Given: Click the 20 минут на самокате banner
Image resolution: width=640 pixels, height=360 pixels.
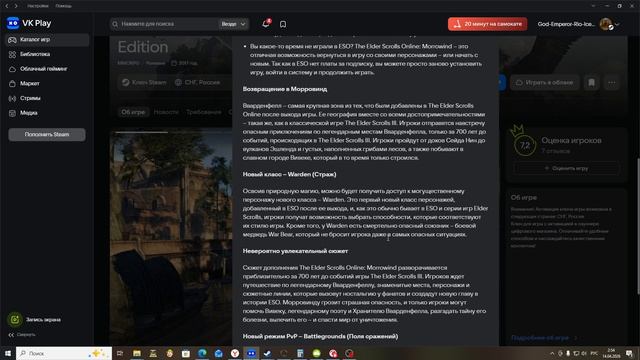Looking at the screenshot, I should tap(487, 24).
